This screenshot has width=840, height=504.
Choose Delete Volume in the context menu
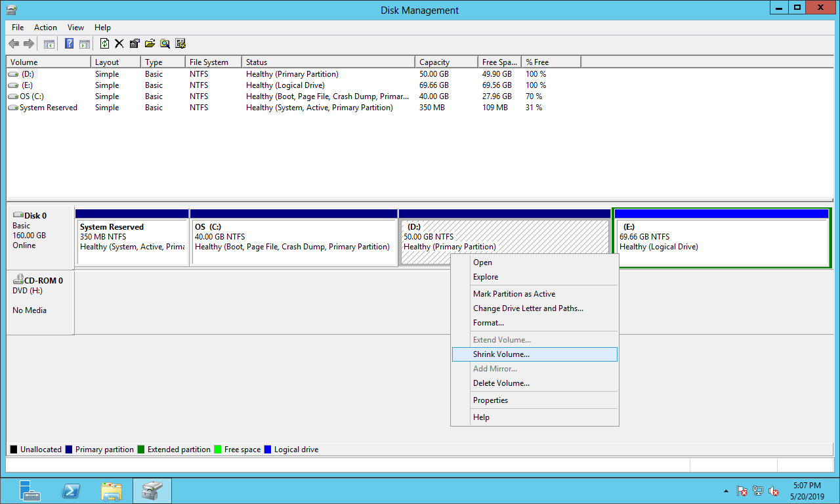(501, 383)
